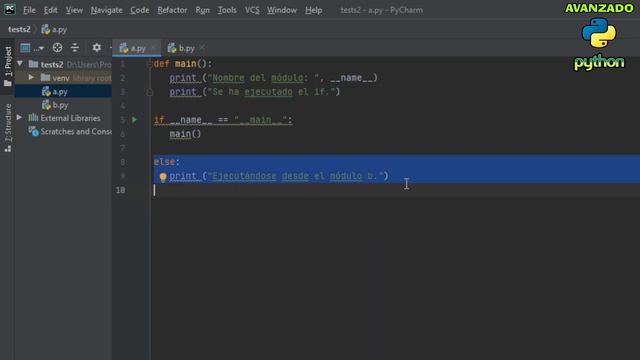
Task: Open the View menu
Action: 74,10
